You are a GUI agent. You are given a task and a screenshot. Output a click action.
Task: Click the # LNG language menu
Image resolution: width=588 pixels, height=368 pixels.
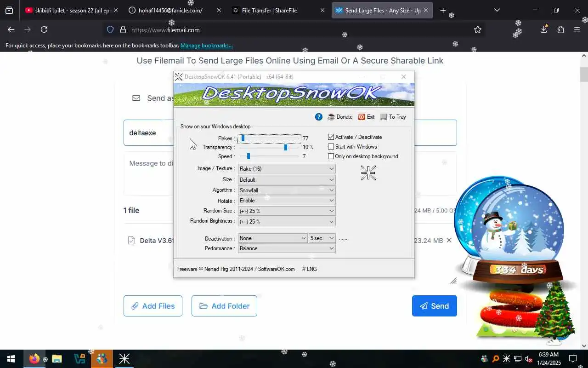click(309, 269)
